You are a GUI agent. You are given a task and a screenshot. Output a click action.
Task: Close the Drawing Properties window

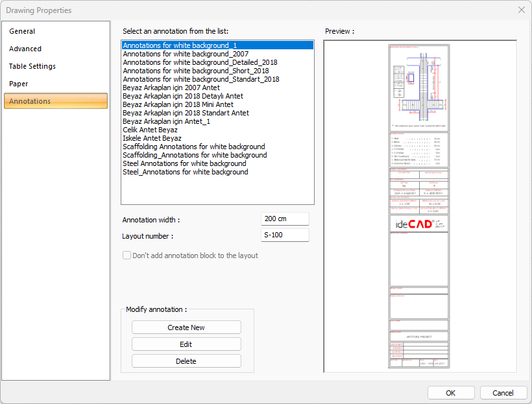(x=521, y=10)
